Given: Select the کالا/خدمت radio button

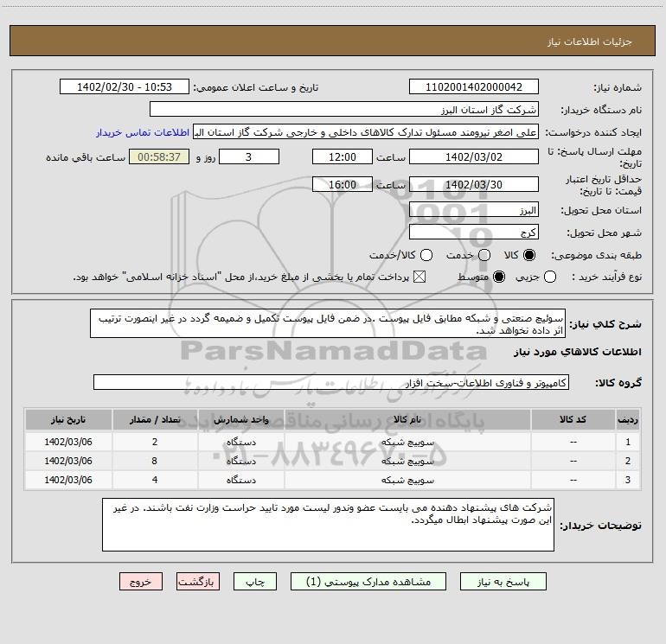Looking at the screenshot, I should pyautogui.click(x=426, y=255).
